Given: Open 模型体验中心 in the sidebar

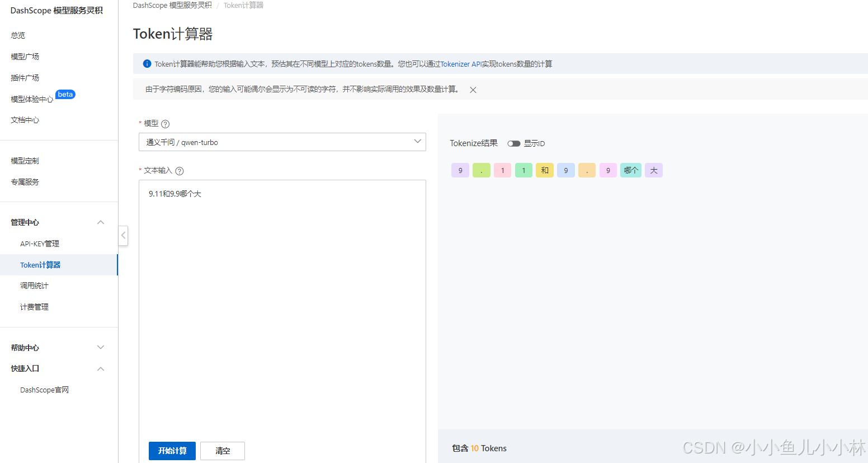Looking at the screenshot, I should click(x=32, y=99).
